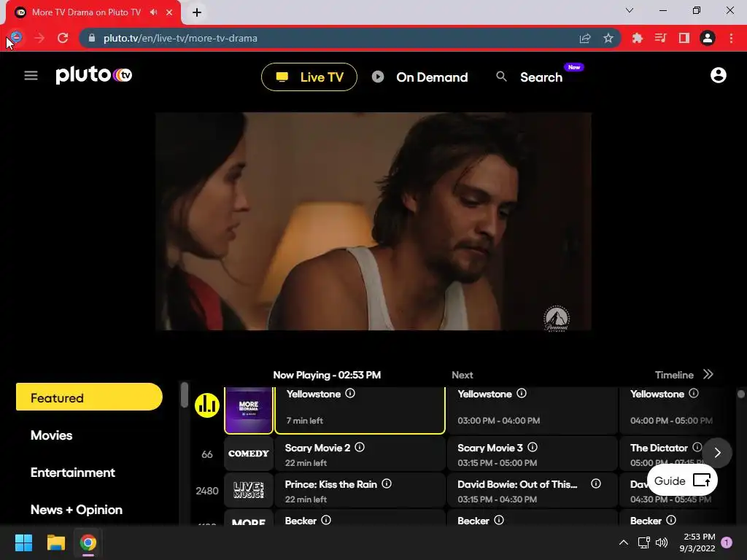Open Scary Movie 2 program
Image resolution: width=747 pixels, height=560 pixels.
point(360,454)
